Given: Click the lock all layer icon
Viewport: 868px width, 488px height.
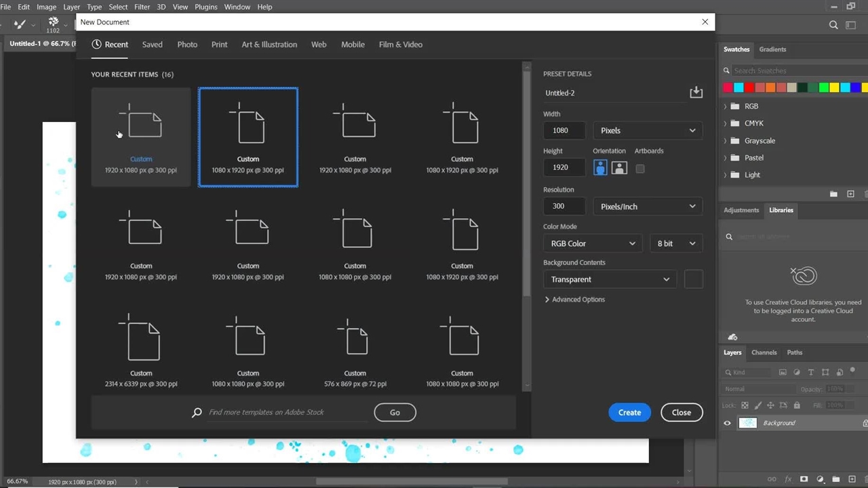Looking at the screenshot, I should (x=797, y=405).
